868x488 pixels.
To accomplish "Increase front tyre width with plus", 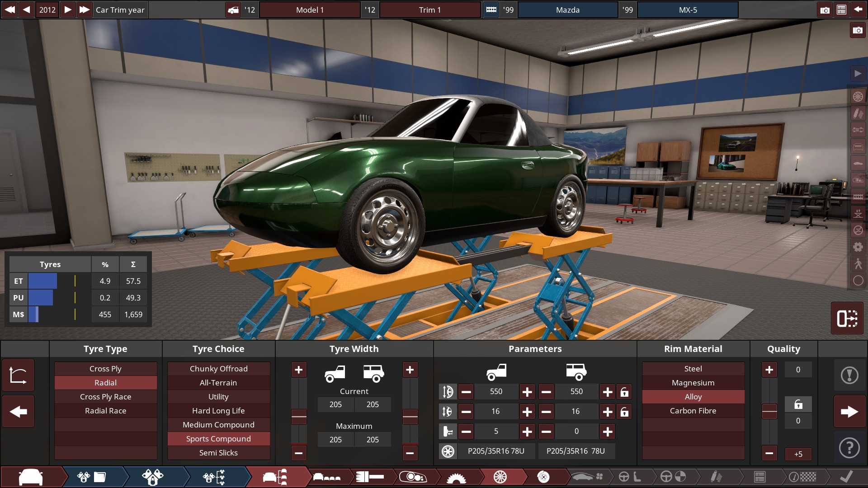I will (x=298, y=370).
